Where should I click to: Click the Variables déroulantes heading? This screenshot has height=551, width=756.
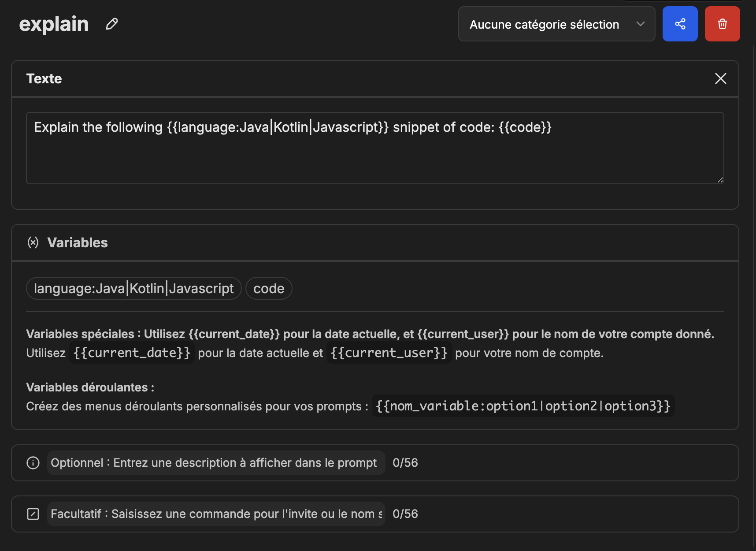tap(90, 387)
